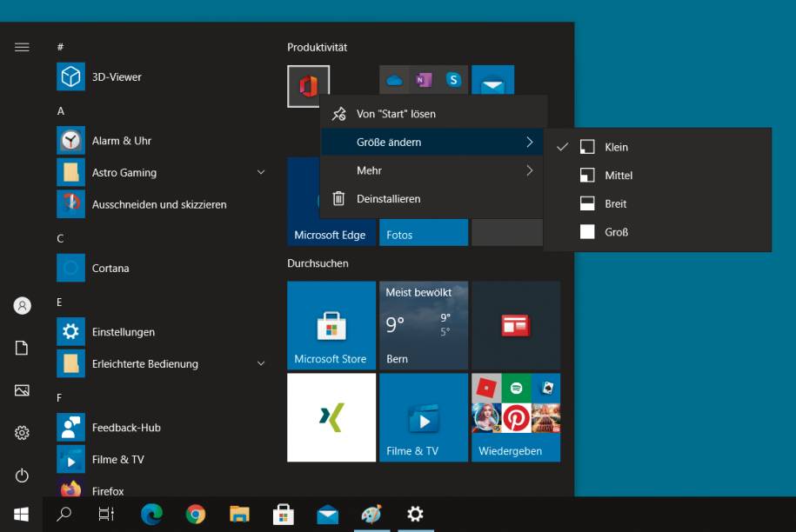Open the Skype small tile
Image resolution: width=796 pixels, height=532 pixels.
[x=453, y=80]
